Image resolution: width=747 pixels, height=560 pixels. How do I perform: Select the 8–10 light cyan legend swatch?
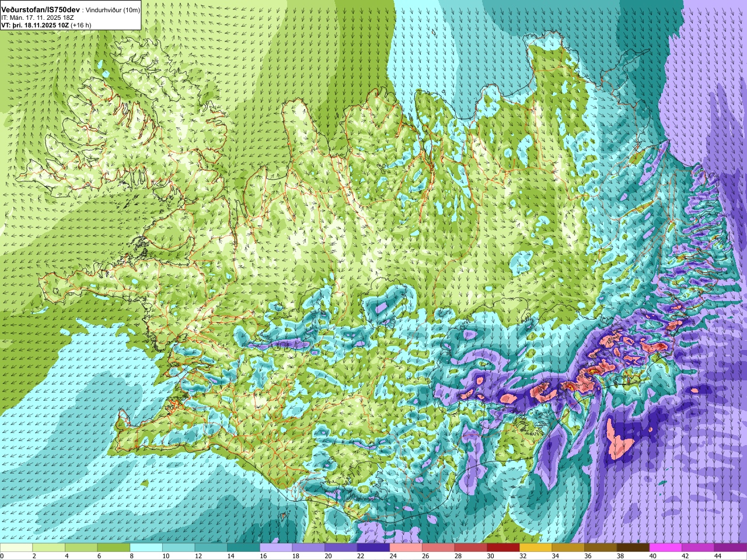tap(146, 547)
